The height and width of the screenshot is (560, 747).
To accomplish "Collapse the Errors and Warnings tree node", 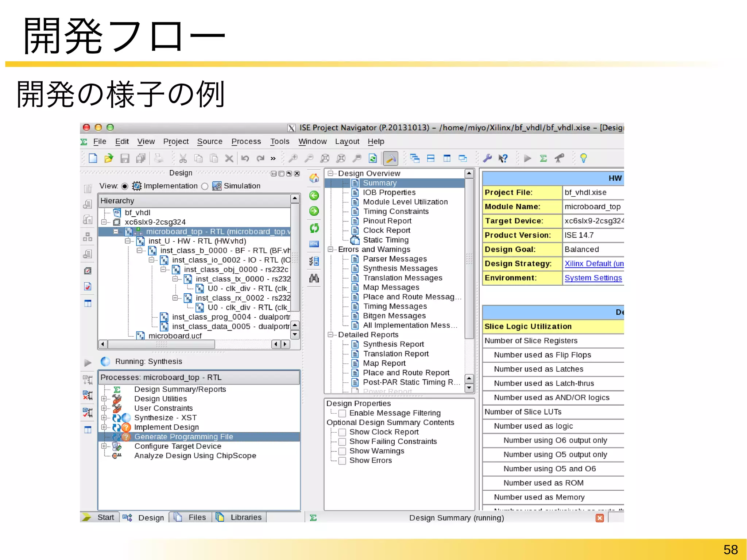I will click(330, 250).
